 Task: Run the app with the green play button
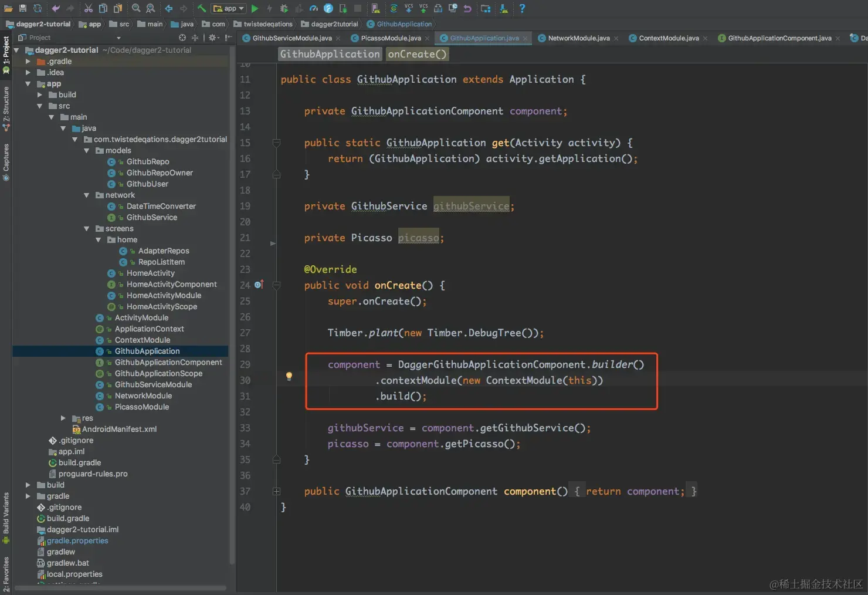tap(255, 8)
